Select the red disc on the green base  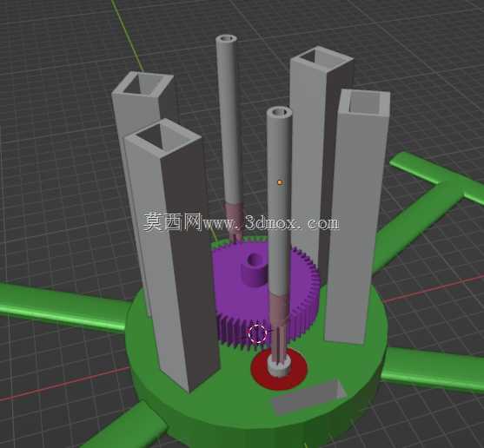tap(279, 370)
